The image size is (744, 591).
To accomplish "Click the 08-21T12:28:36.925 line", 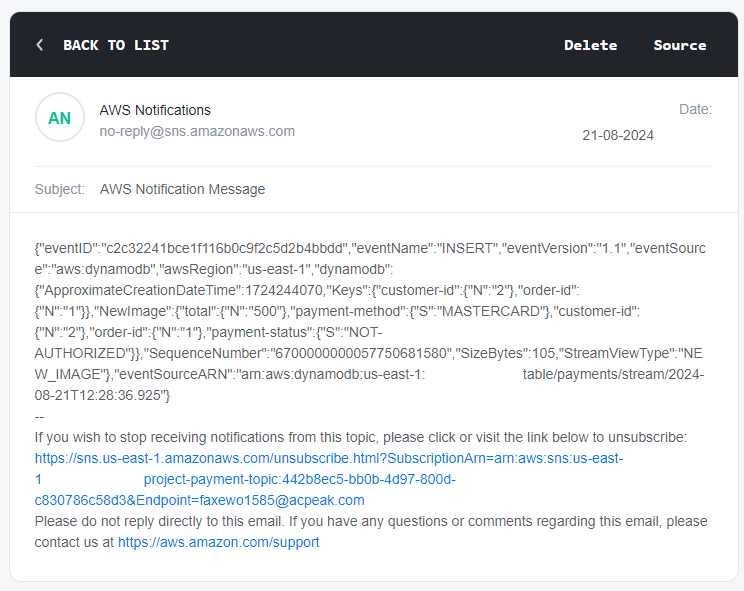I will coord(102,395).
